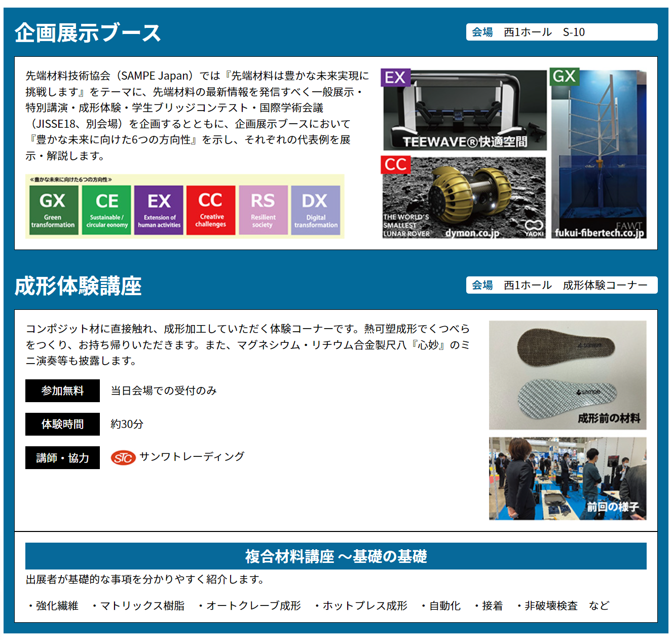The height and width of the screenshot is (640, 672).
Task: Click the purple EX badge on the TEEWAVE photo
Action: coord(395,78)
